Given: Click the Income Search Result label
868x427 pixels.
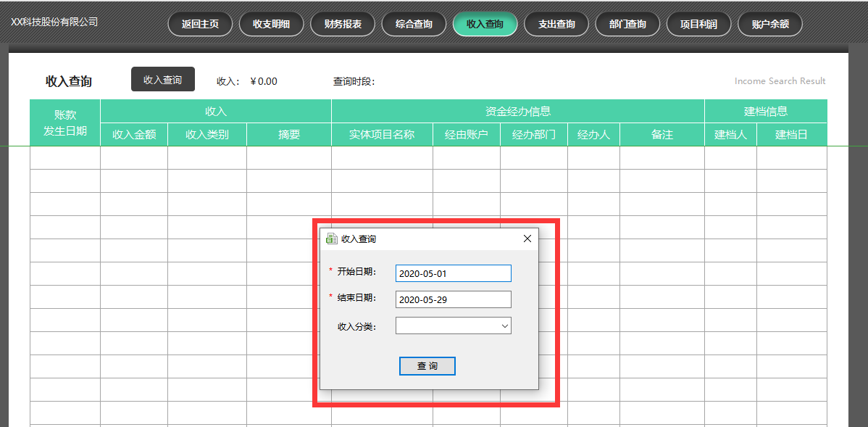Looking at the screenshot, I should click(x=780, y=80).
